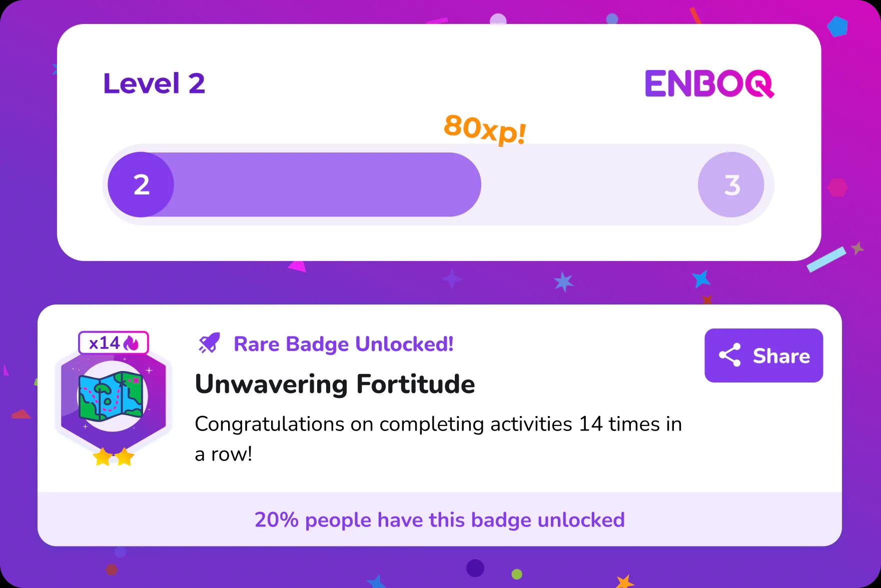Click the blue pentagon confetti piece

[837, 26]
